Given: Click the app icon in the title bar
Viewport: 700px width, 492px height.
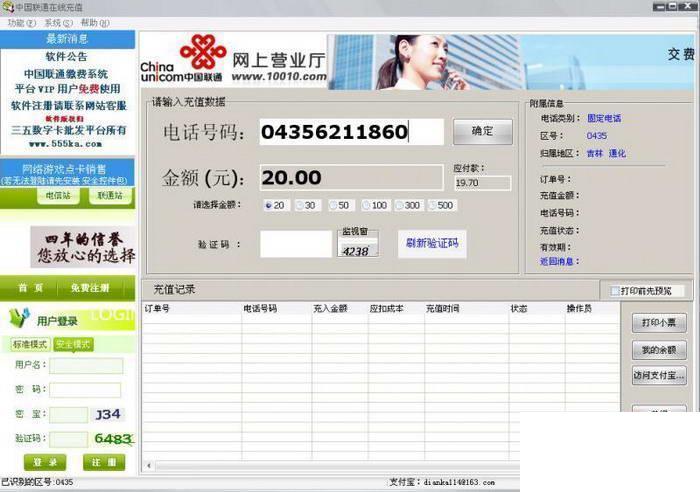Looking at the screenshot, I should click(x=8, y=7).
